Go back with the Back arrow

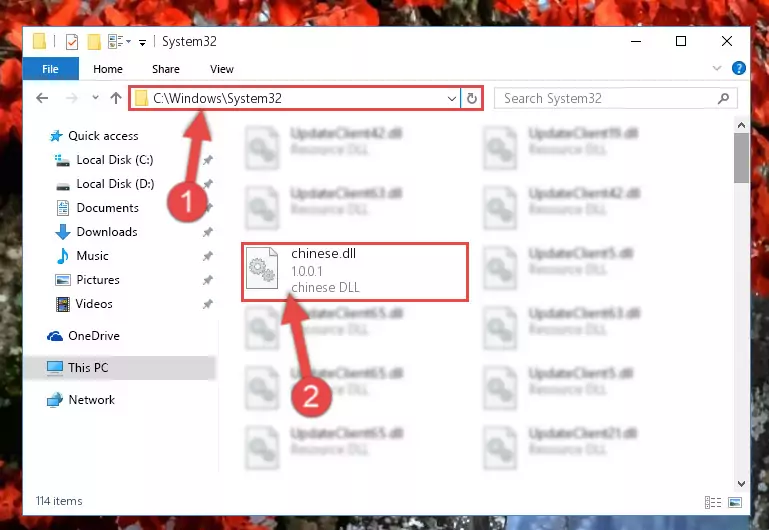point(42,98)
